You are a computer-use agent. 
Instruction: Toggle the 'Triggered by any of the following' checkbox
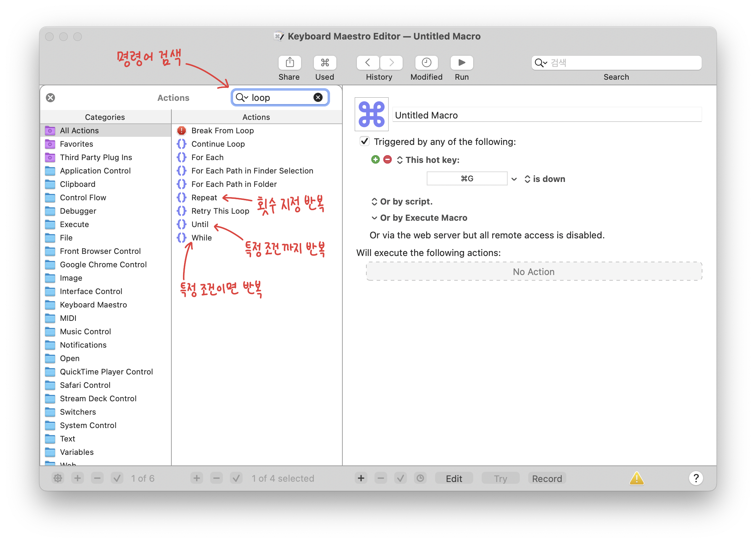365,141
